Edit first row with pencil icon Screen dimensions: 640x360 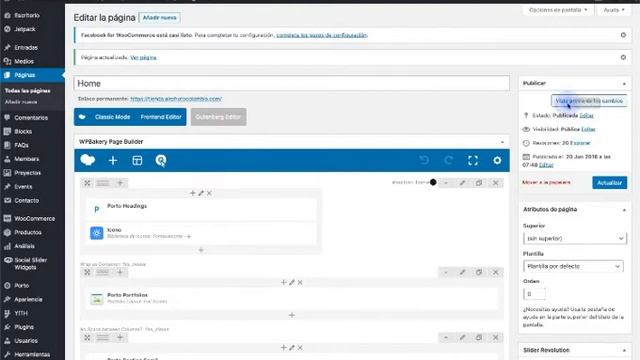(x=462, y=183)
